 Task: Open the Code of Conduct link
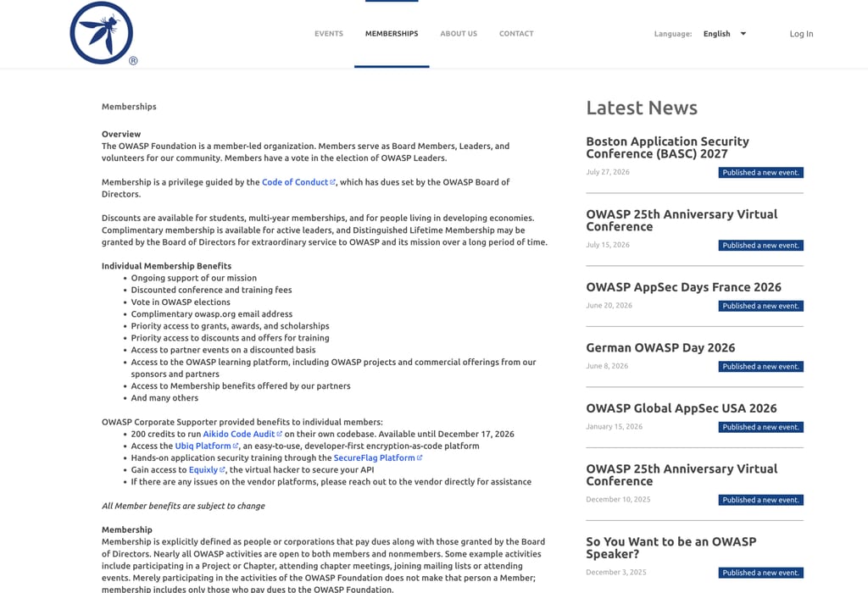[x=294, y=182]
